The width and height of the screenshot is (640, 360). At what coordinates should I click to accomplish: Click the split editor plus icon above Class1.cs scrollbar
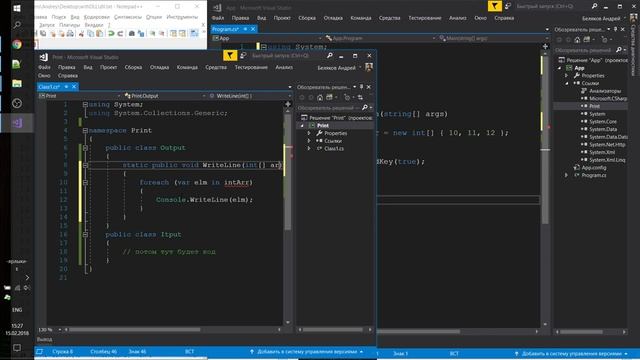(288, 104)
